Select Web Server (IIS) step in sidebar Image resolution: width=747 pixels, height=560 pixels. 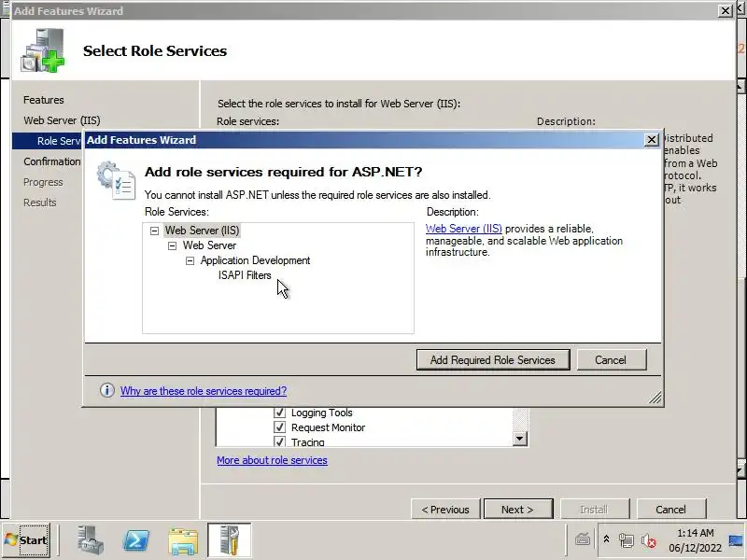62,120
